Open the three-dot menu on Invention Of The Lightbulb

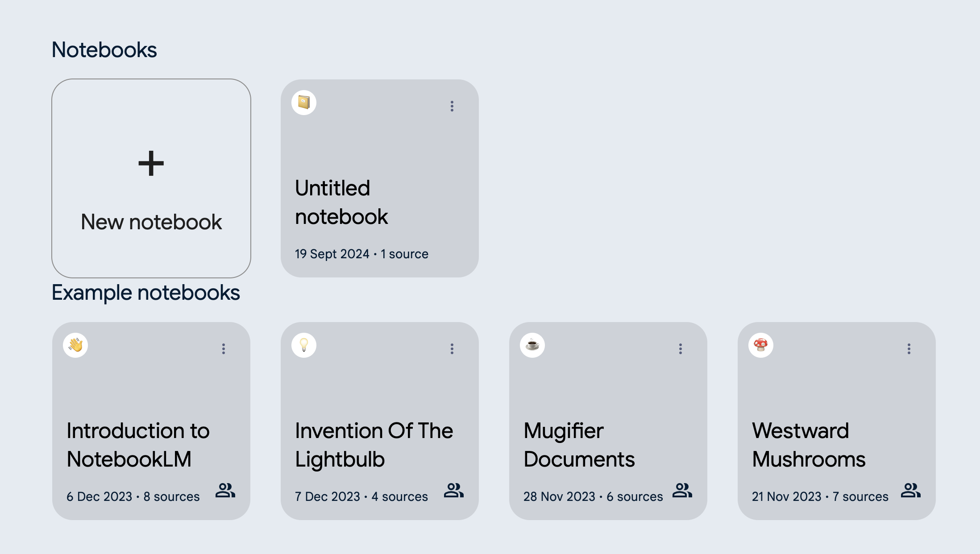pos(452,349)
